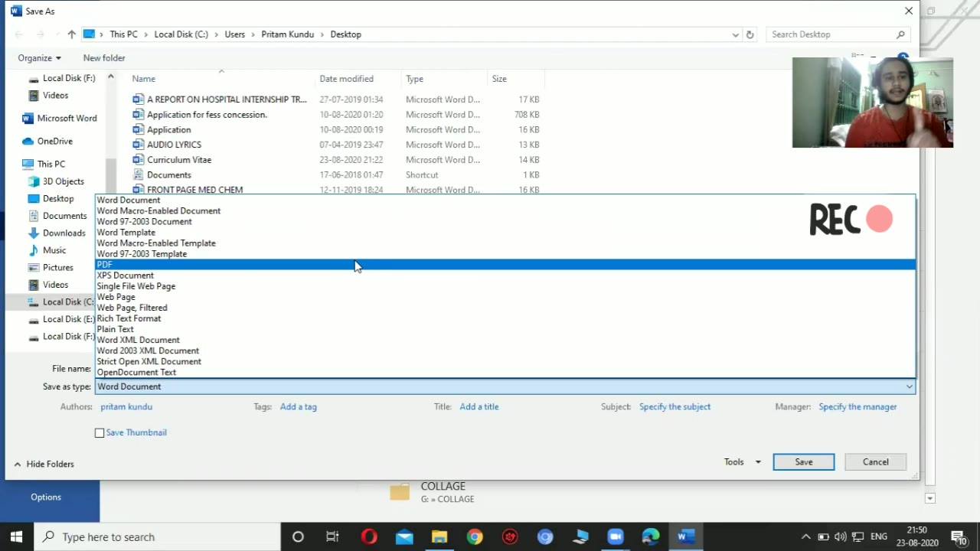Image resolution: width=980 pixels, height=551 pixels.
Task: Click the Search Desktop input field
Action: click(x=831, y=34)
